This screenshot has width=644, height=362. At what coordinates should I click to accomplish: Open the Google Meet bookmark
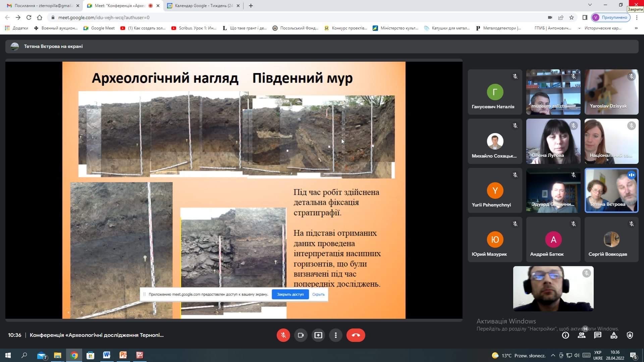coord(99,28)
